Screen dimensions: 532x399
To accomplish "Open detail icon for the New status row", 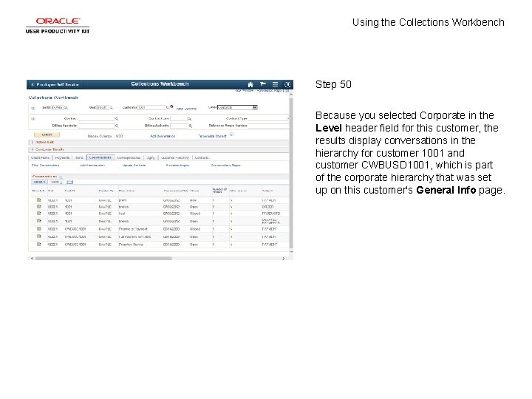I will 39,199.
